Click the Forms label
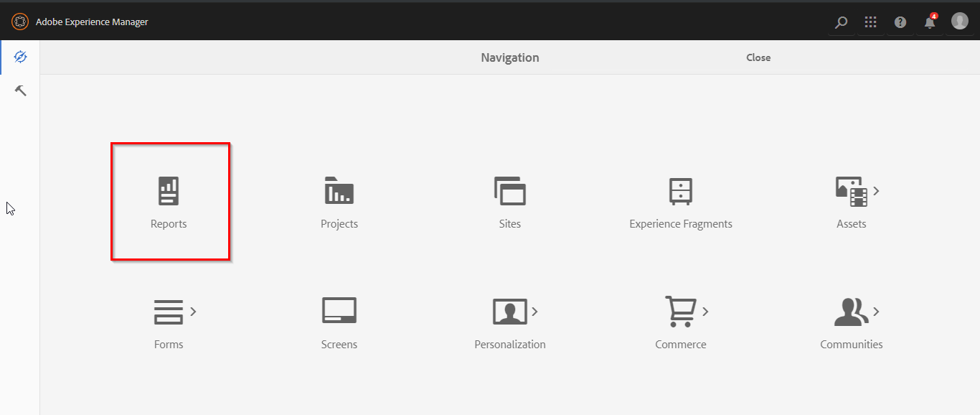 click(x=169, y=345)
